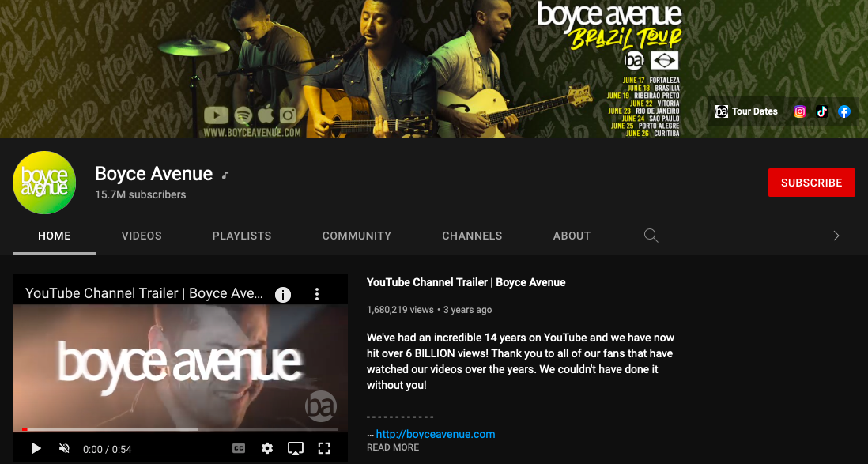
Task: Open the Instagram link in the banner
Action: pyautogui.click(x=799, y=111)
